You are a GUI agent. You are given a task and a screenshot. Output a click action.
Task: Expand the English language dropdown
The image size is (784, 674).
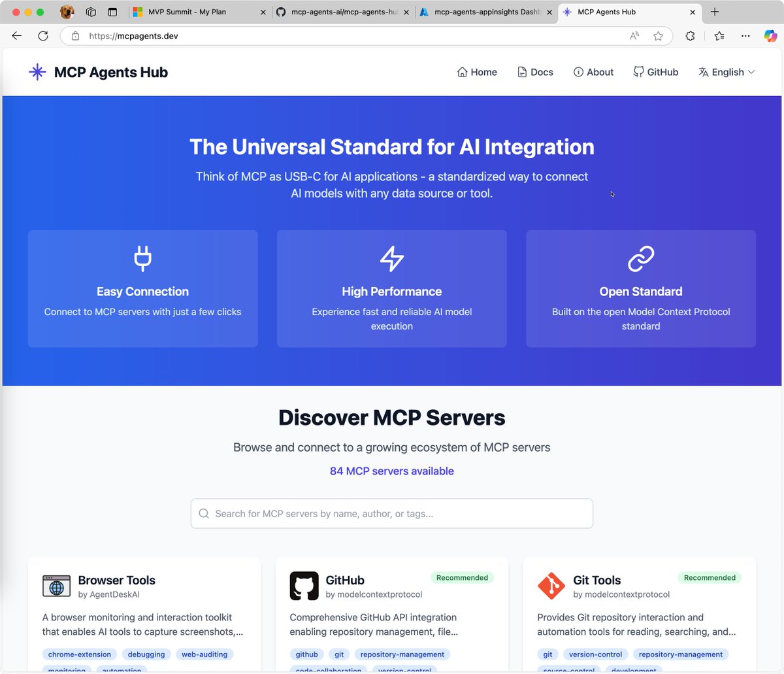[727, 72]
